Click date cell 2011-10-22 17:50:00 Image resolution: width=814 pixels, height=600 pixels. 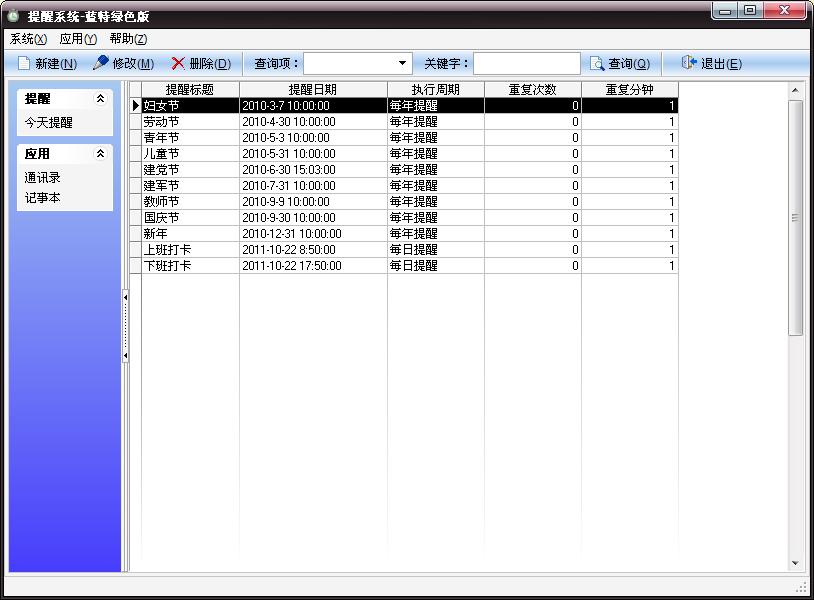[313, 266]
